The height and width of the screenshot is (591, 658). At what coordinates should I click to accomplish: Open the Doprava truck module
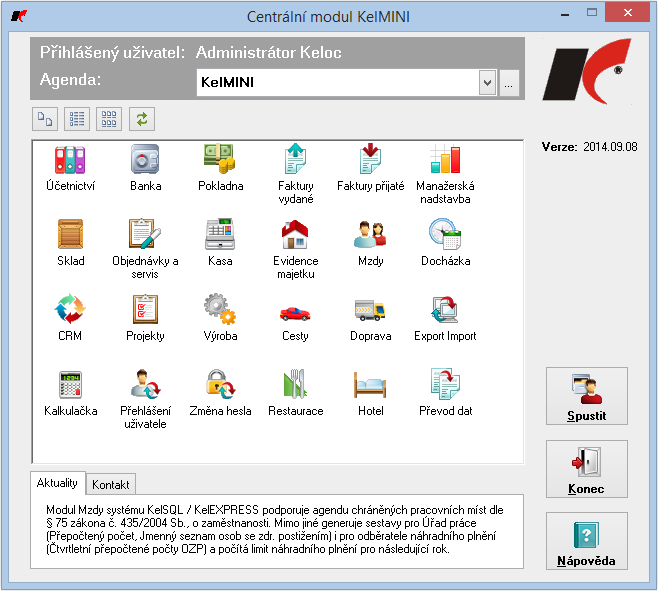pyautogui.click(x=371, y=320)
